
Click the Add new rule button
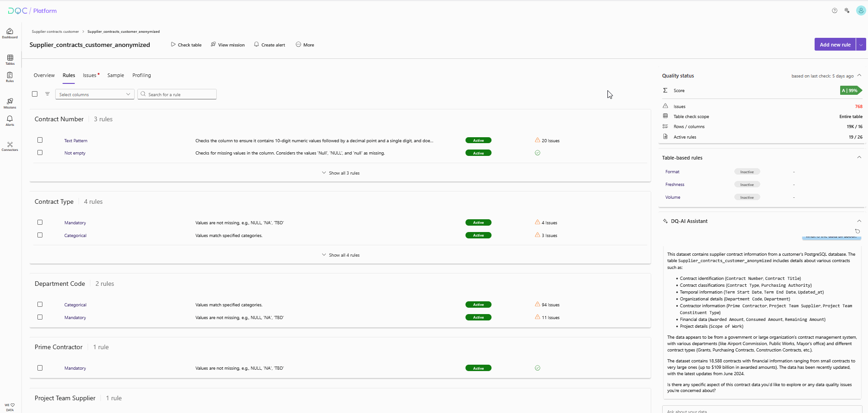[x=835, y=45]
